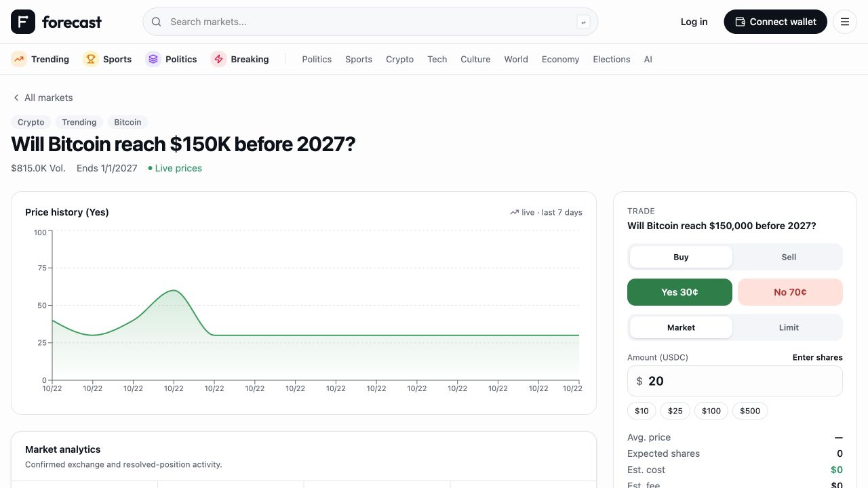Click the Crypto tag chip
The image size is (868, 488).
31,122
